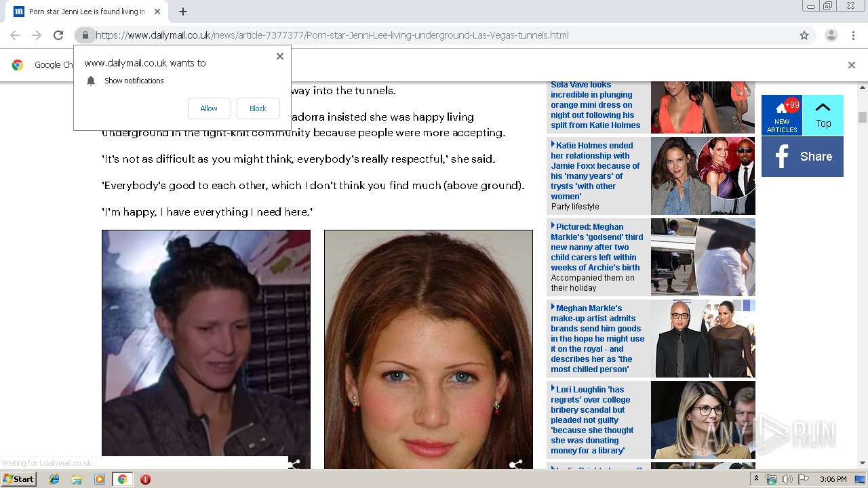868x488 pixels.
Task: Switch to Chrome in the taskbar
Action: 122,479
